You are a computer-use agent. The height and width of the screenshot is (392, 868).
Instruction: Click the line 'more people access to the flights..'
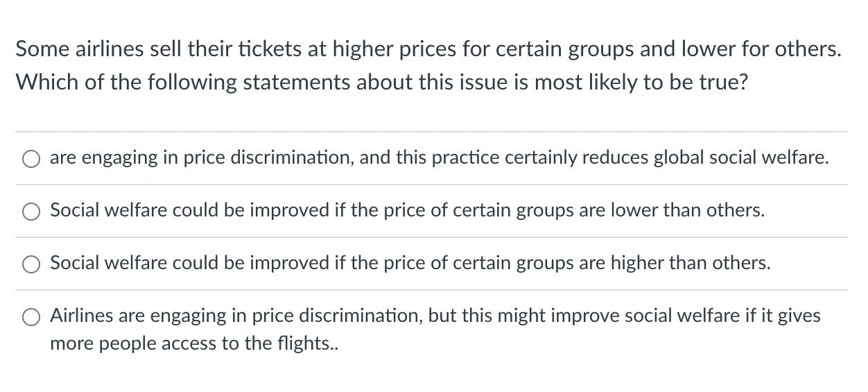pos(193,343)
